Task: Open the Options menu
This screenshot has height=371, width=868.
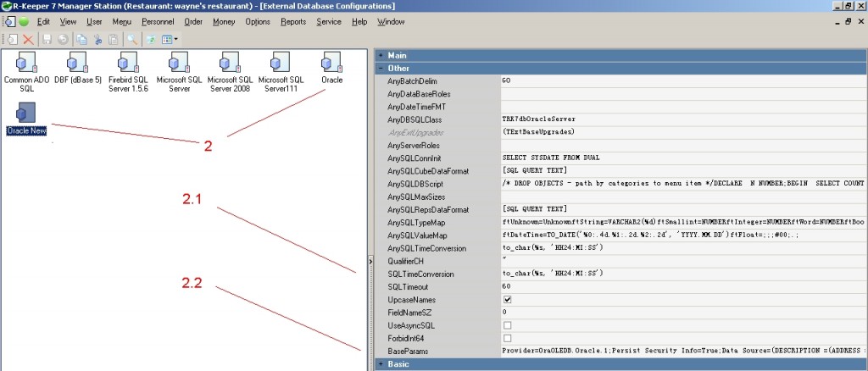Action: pos(258,21)
